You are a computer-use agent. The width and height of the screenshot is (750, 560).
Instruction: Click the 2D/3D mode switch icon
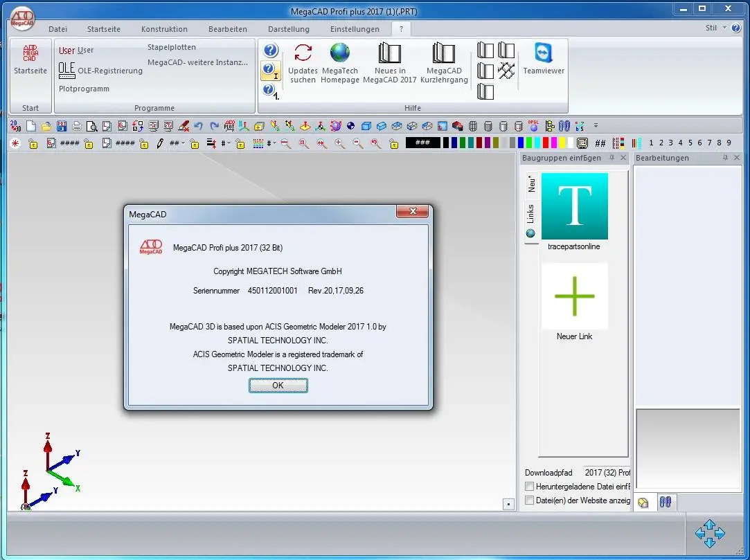[15, 126]
